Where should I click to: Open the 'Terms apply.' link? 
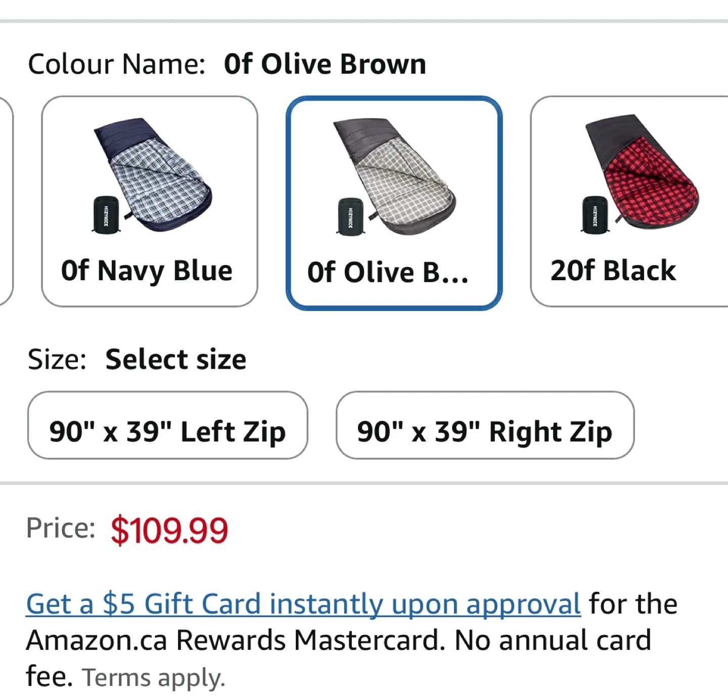153,678
